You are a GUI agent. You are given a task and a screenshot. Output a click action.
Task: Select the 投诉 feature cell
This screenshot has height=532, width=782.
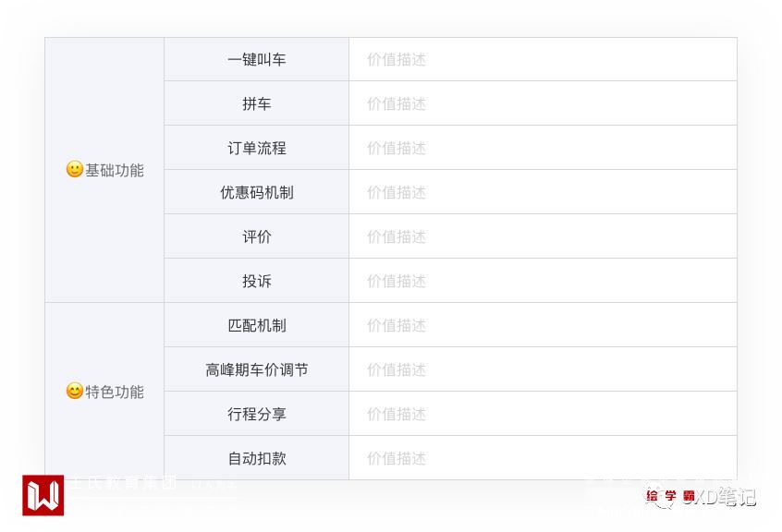tap(257, 281)
